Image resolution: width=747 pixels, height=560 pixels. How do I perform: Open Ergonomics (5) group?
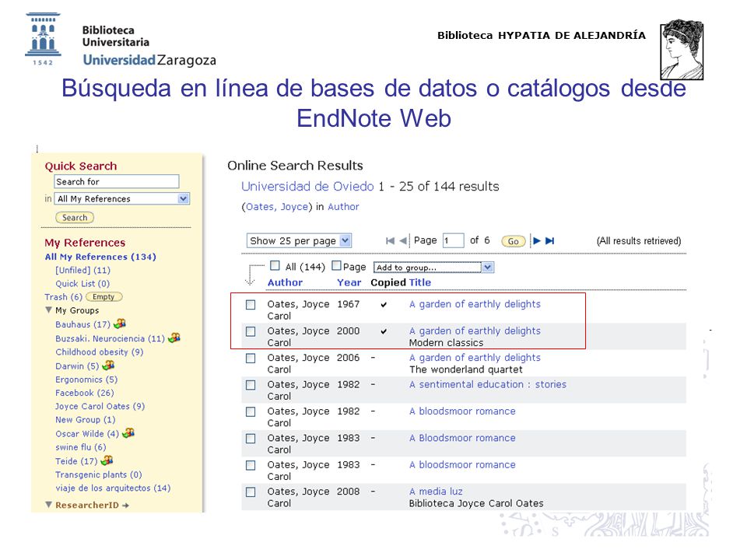(86, 380)
